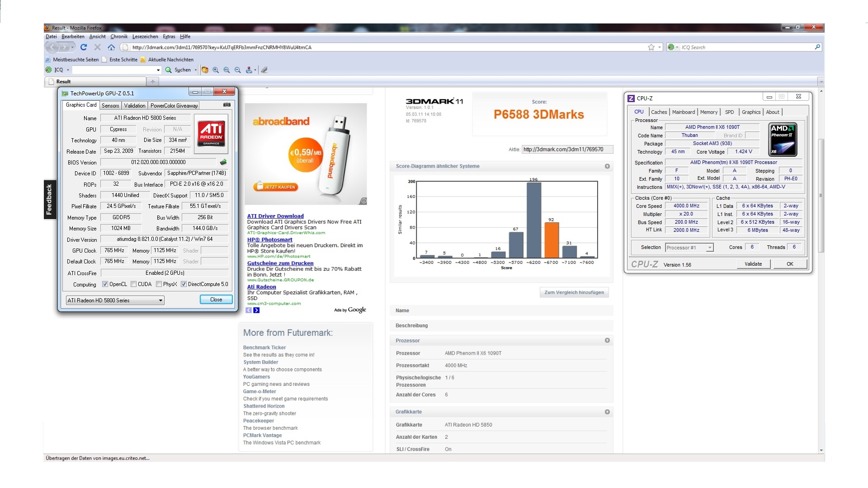The width and height of the screenshot is (868, 488).
Task: Open the ATI Driver Download ad link
Action: pos(275,216)
